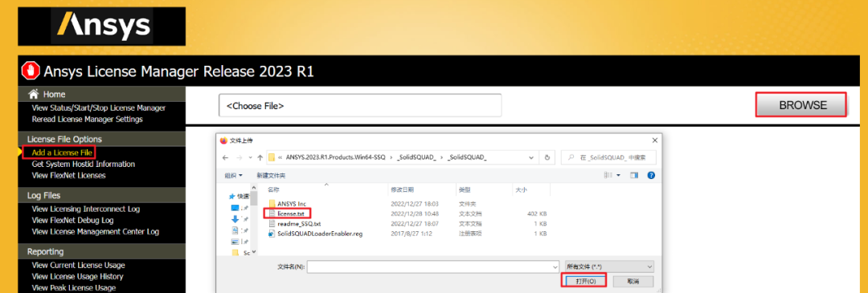This screenshot has width=868, height=293.
Task: Select the ANSYS Inc folder name
Action: [x=292, y=203]
